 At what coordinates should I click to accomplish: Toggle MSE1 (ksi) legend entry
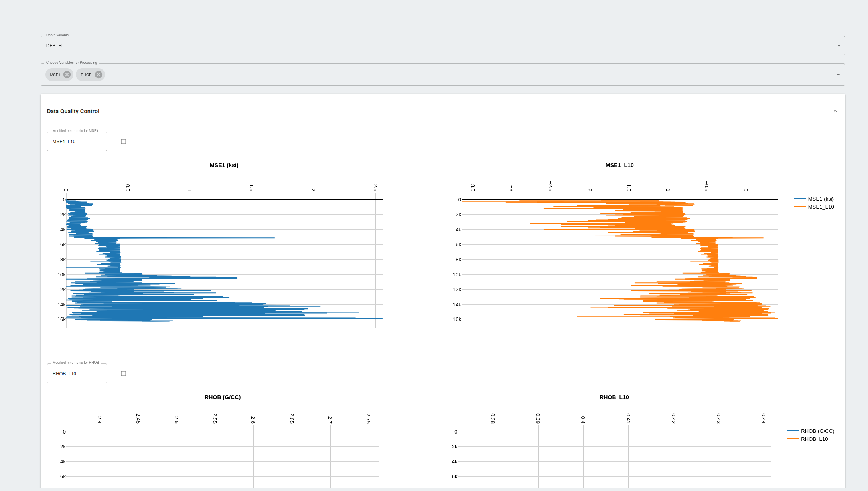(821, 199)
